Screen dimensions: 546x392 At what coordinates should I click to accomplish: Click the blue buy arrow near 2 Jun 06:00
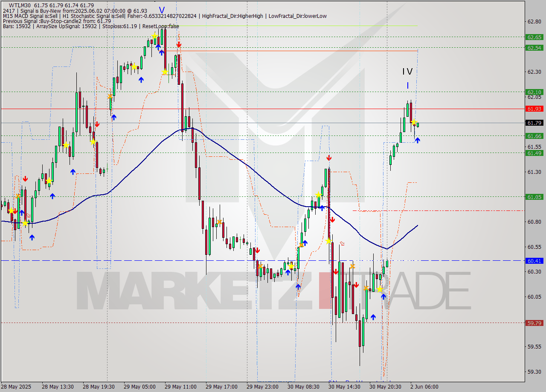pyautogui.click(x=418, y=140)
